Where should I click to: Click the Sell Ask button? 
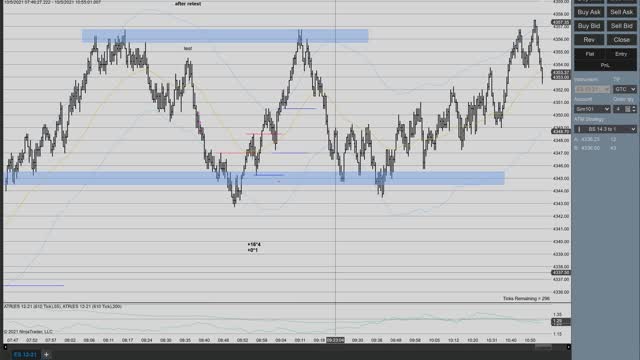[x=621, y=12]
